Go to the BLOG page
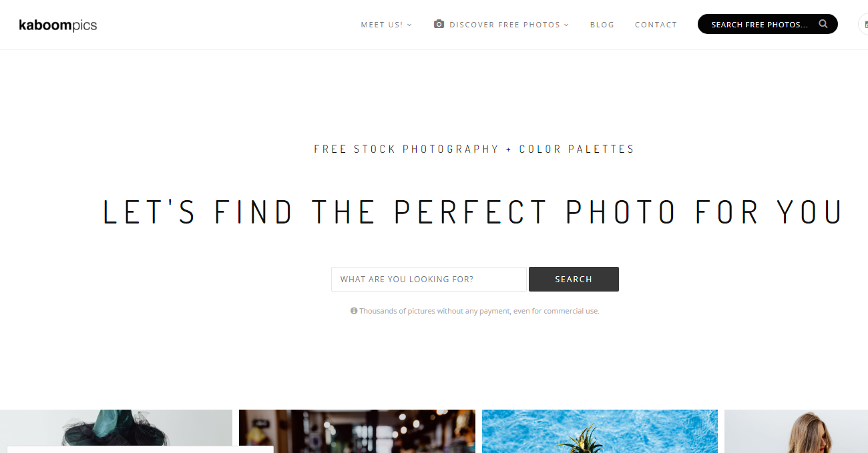Image resolution: width=868 pixels, height=453 pixels. click(x=602, y=25)
